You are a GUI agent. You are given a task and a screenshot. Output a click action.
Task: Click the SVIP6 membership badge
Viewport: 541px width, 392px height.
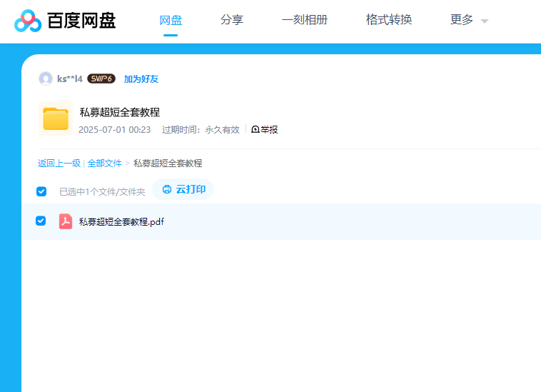pos(101,79)
